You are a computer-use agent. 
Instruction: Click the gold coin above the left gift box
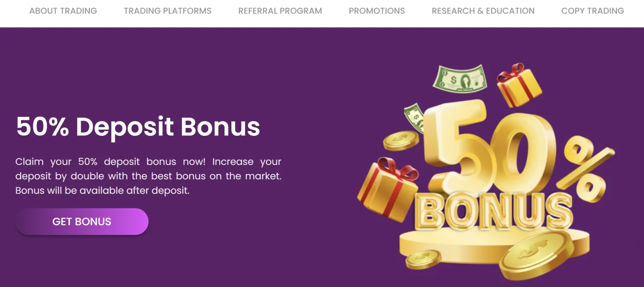[x=401, y=141]
